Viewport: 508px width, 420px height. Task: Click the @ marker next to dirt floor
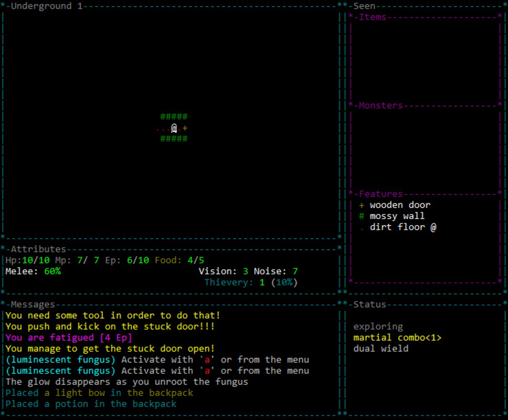coord(433,227)
